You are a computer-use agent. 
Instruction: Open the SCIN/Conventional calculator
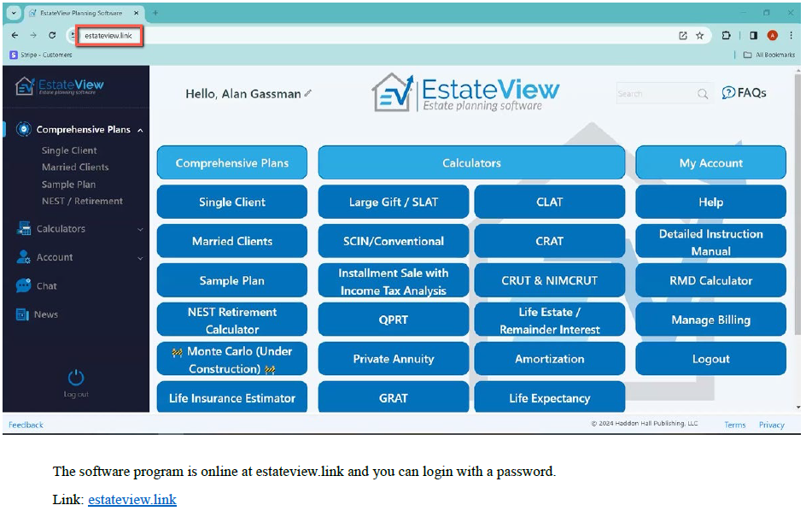point(394,241)
